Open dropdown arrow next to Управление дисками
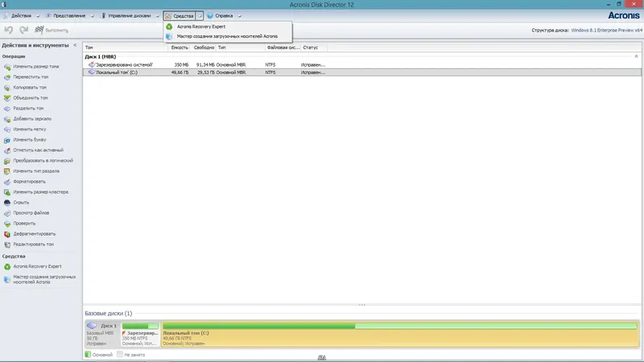The width and height of the screenshot is (644, 362). click(x=157, y=16)
